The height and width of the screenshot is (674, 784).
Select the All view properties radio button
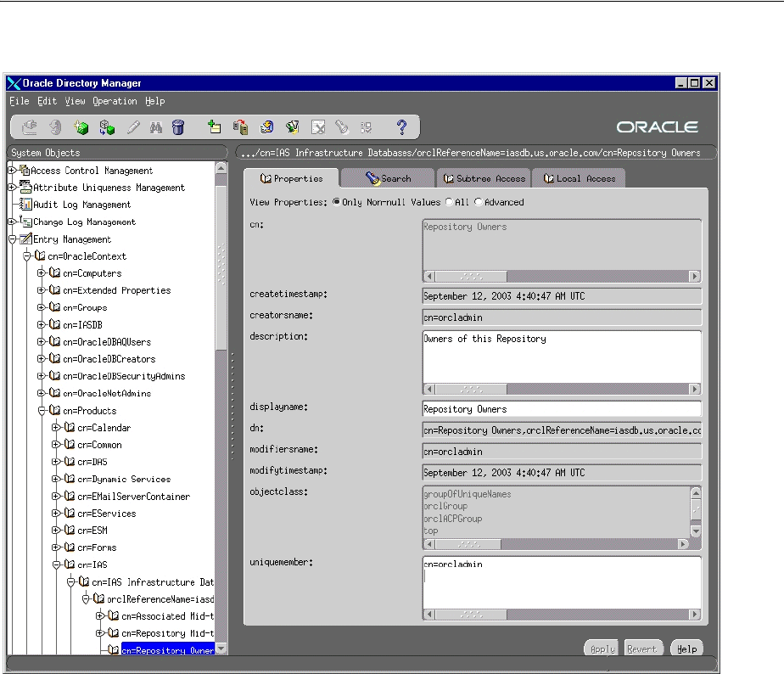point(450,202)
